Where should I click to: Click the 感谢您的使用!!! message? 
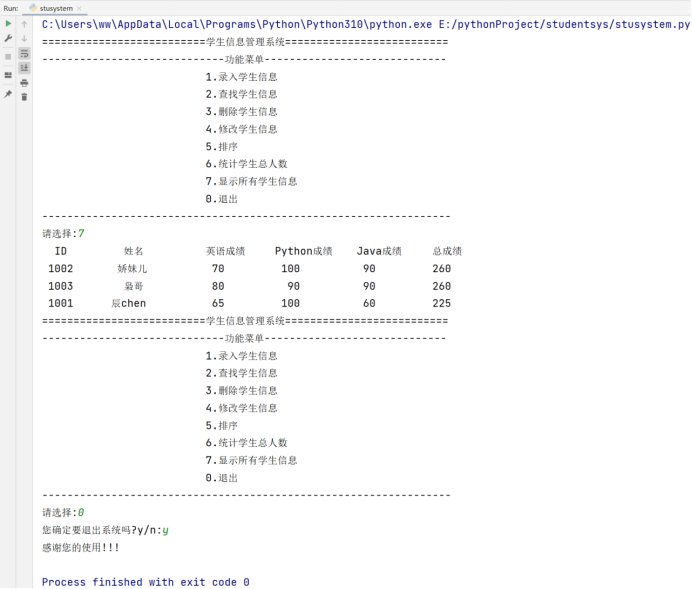[81, 548]
